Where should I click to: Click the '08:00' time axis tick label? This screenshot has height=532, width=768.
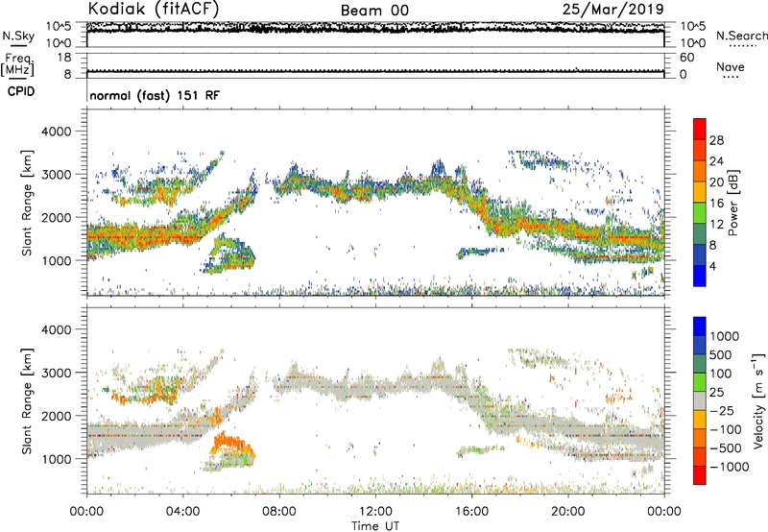279,512
